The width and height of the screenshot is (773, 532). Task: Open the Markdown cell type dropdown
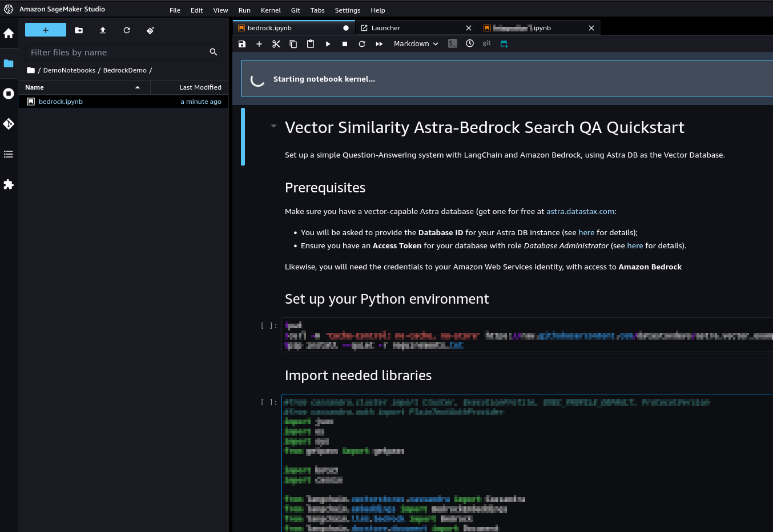416,44
